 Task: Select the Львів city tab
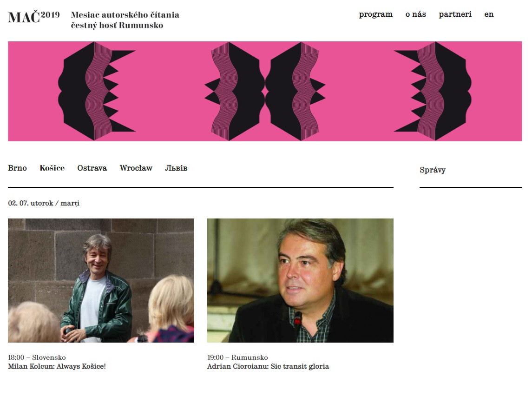click(x=176, y=168)
